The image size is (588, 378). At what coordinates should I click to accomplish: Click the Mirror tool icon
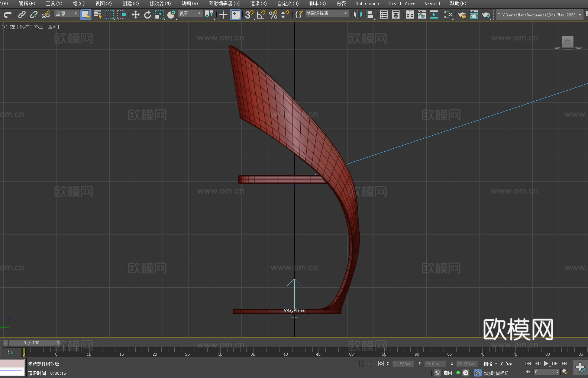click(358, 14)
